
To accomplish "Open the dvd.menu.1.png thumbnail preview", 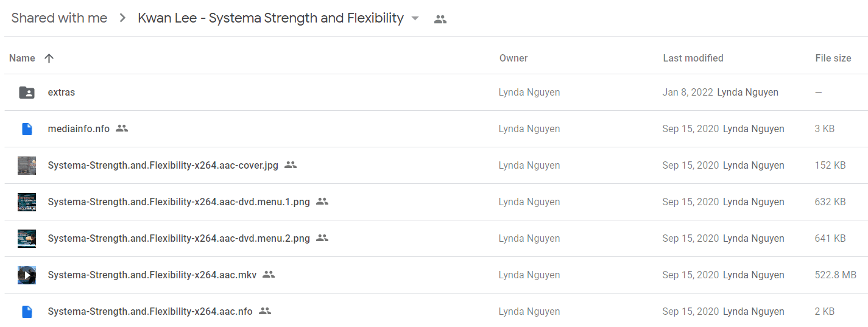I will point(27,202).
